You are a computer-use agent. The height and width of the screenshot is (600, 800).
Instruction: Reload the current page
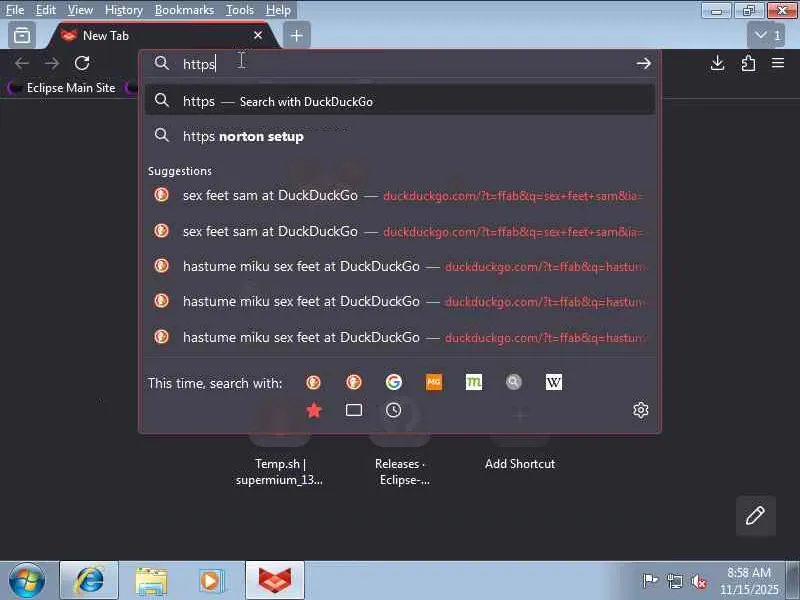click(82, 63)
